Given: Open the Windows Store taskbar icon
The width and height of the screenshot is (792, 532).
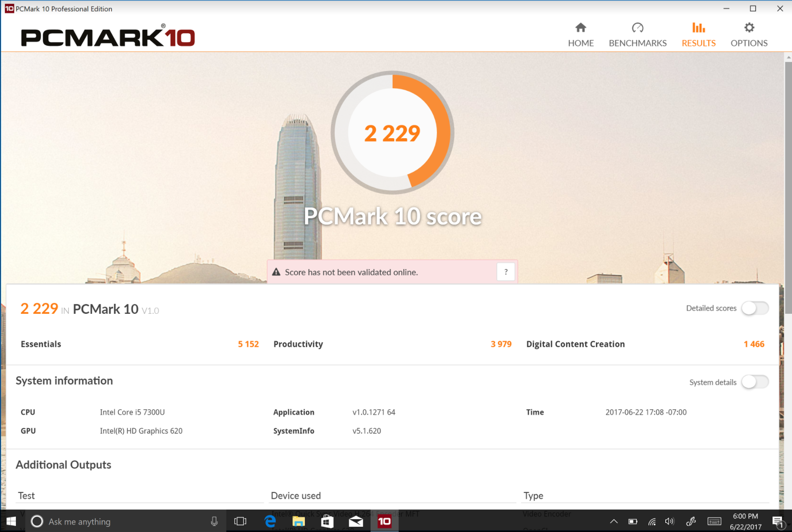Looking at the screenshot, I should pyautogui.click(x=327, y=521).
